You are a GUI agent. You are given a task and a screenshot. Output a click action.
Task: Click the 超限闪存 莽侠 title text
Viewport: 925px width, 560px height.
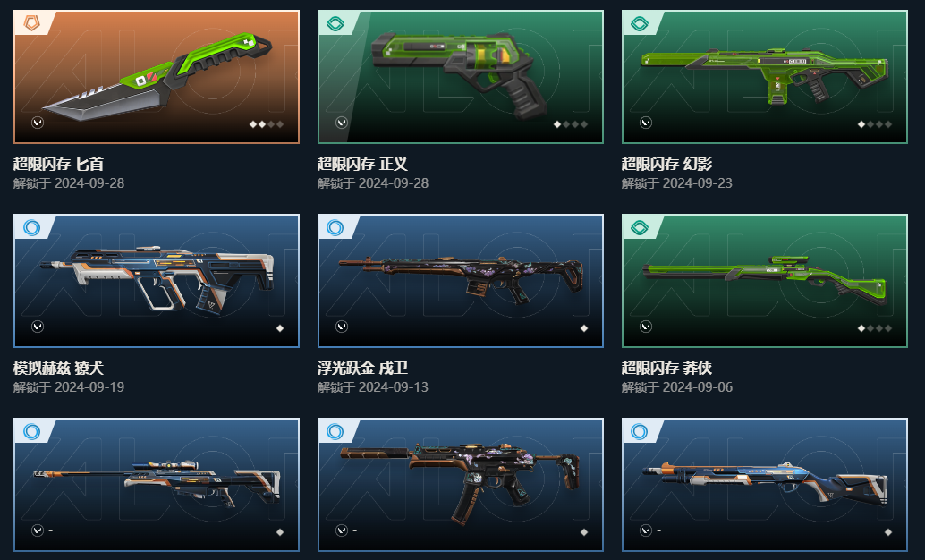click(x=666, y=369)
